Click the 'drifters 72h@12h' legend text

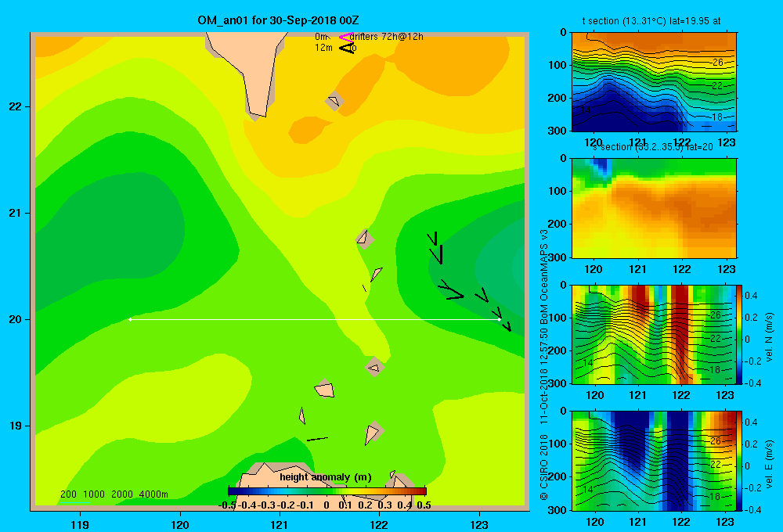[387, 37]
